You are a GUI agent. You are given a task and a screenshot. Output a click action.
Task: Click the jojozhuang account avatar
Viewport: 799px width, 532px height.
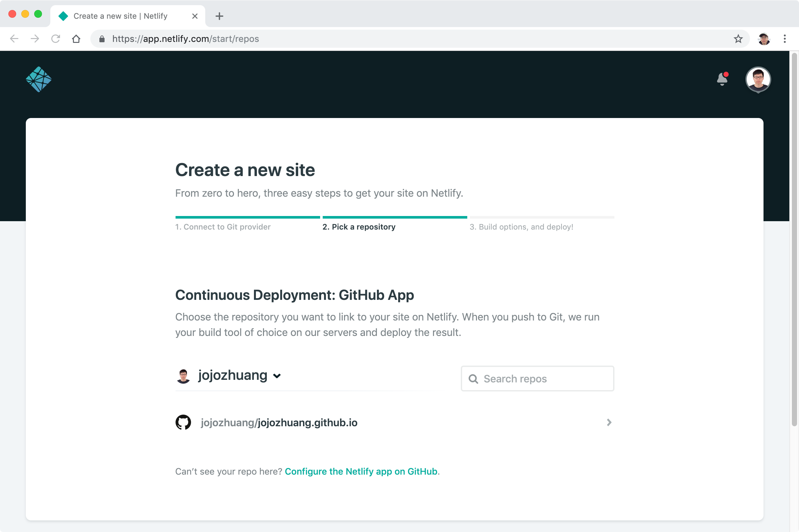click(x=183, y=376)
